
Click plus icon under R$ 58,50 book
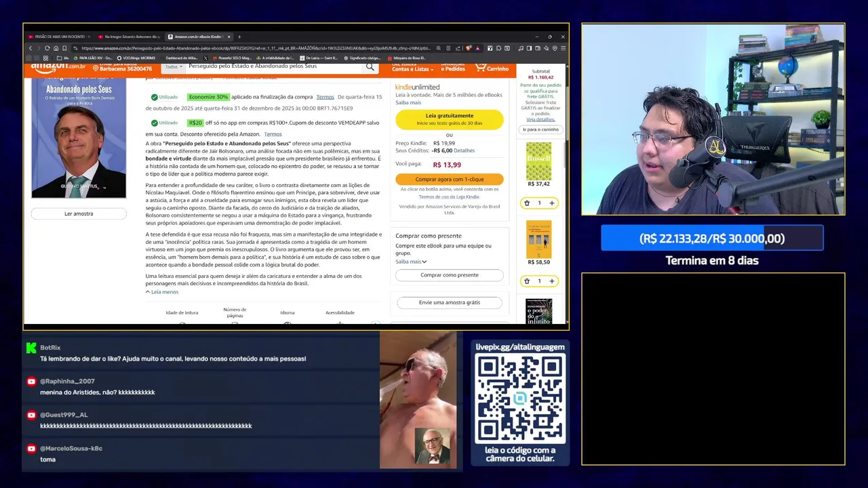point(551,281)
